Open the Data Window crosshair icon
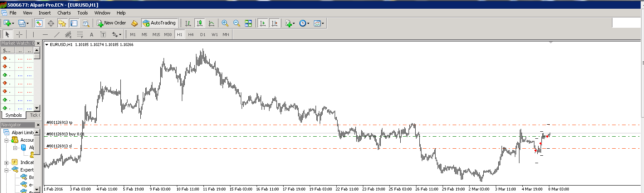The width and height of the screenshot is (644, 193). pyautogui.click(x=51, y=23)
